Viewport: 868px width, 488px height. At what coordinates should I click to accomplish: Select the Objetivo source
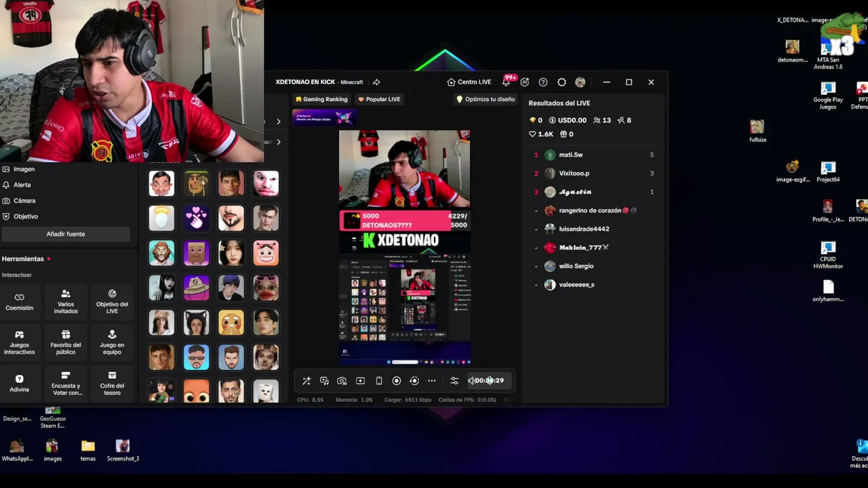pyautogui.click(x=20, y=216)
